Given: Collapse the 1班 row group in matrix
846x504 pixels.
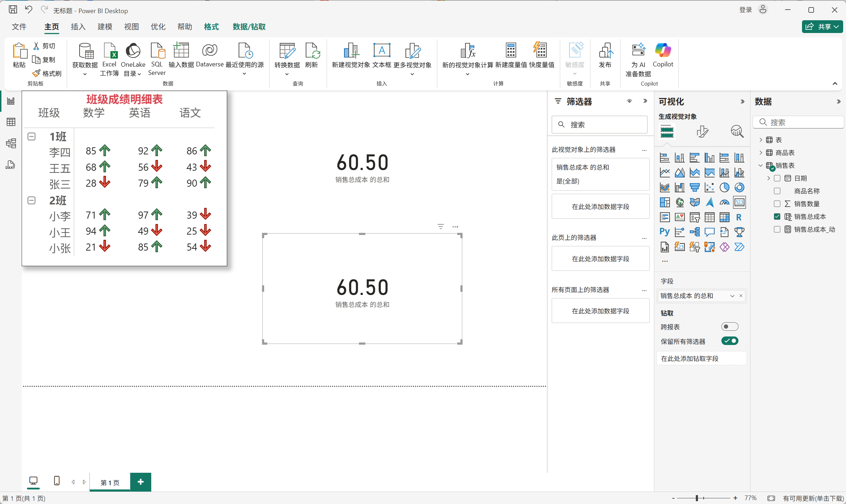Looking at the screenshot, I should point(32,137).
